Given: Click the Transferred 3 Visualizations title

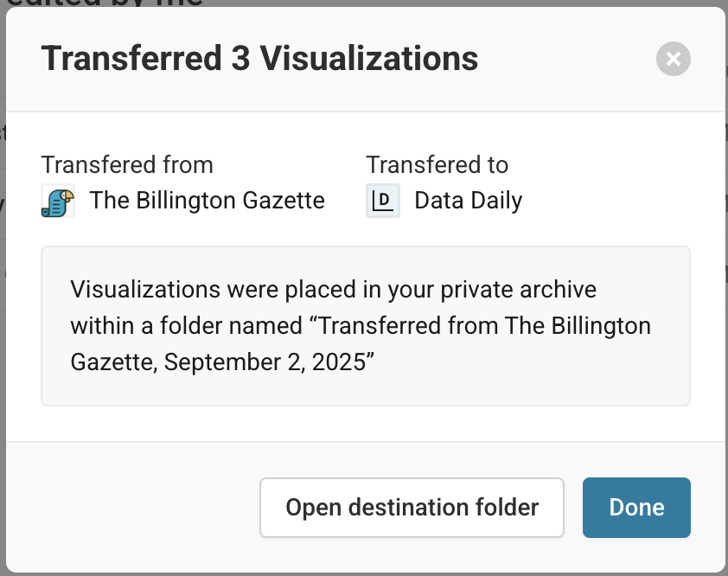Looking at the screenshot, I should 259,59.
